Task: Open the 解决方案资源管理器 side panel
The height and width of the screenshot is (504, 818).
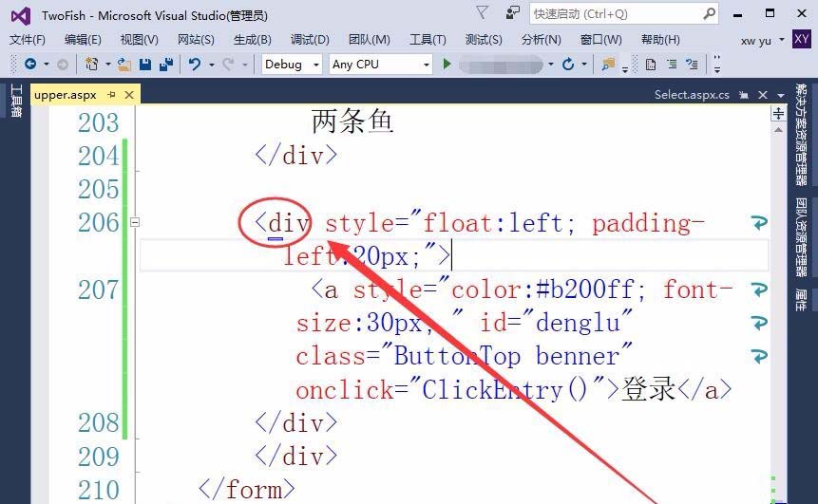Action: coord(801,135)
